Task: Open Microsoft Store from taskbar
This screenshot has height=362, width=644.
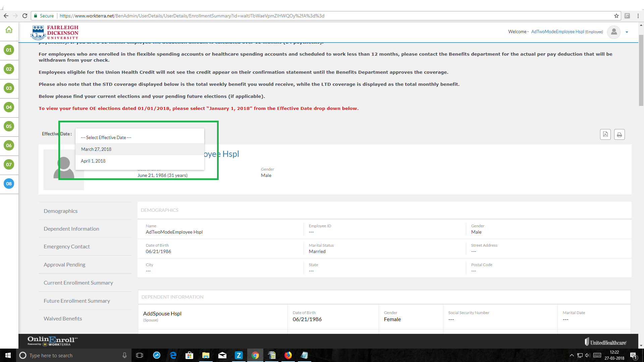Action: [190, 355]
